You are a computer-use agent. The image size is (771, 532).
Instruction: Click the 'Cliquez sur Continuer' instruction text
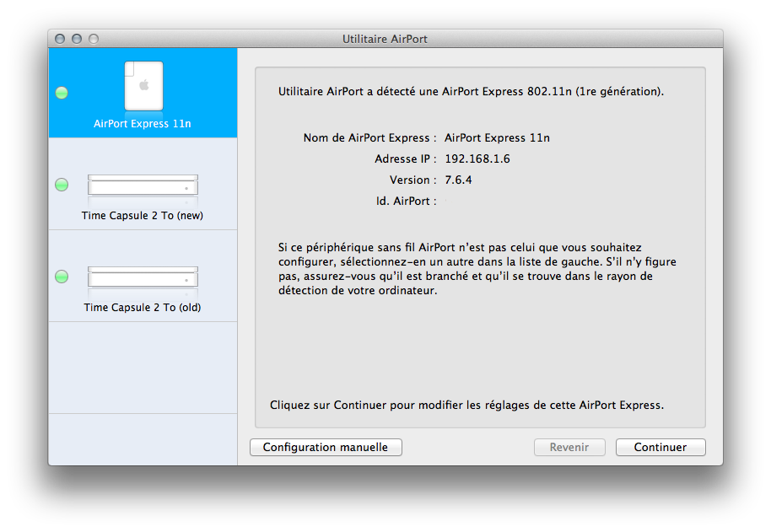point(466,405)
